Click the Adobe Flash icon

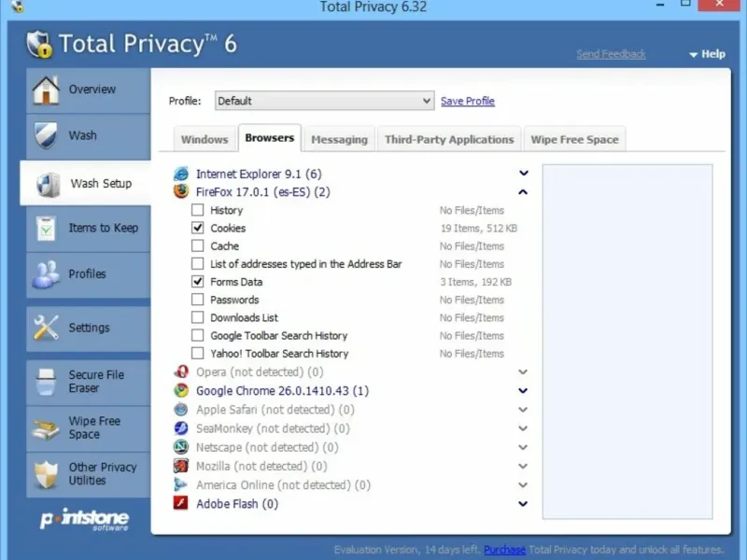[181, 503]
